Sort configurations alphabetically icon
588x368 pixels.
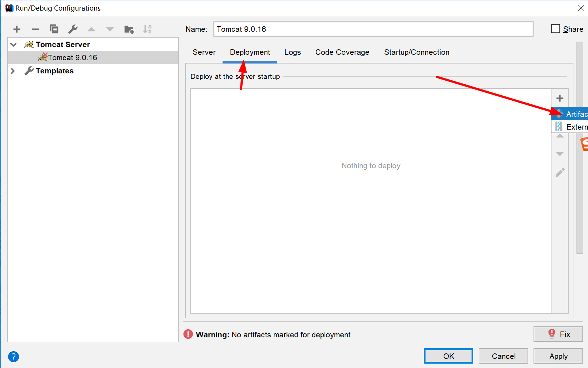click(147, 29)
